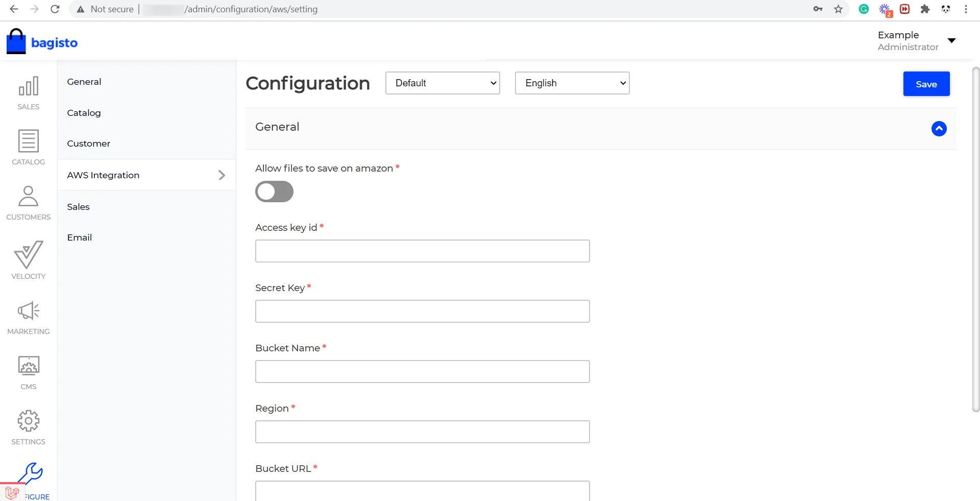Reload the page in browser
The width and height of the screenshot is (980, 501).
pyautogui.click(x=55, y=9)
